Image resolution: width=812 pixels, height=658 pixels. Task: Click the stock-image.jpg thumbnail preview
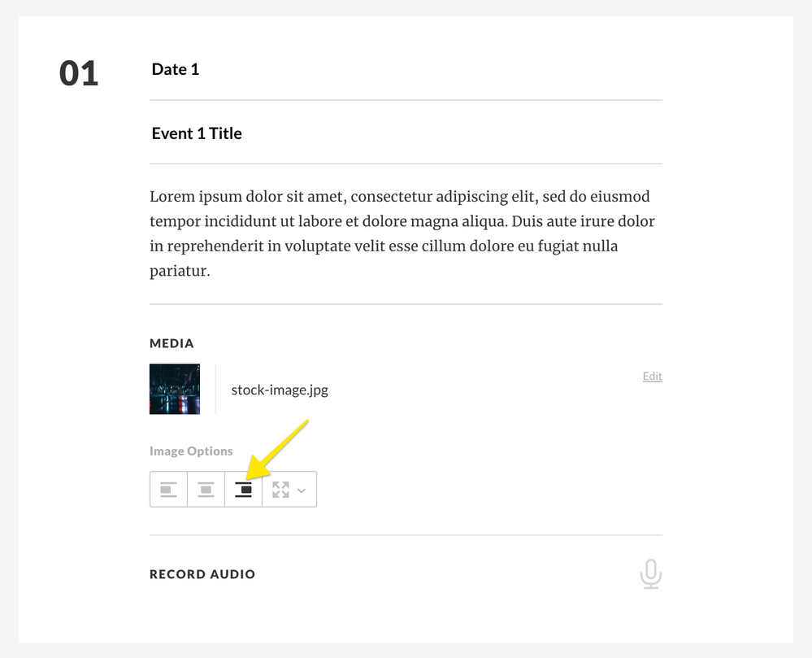175,389
